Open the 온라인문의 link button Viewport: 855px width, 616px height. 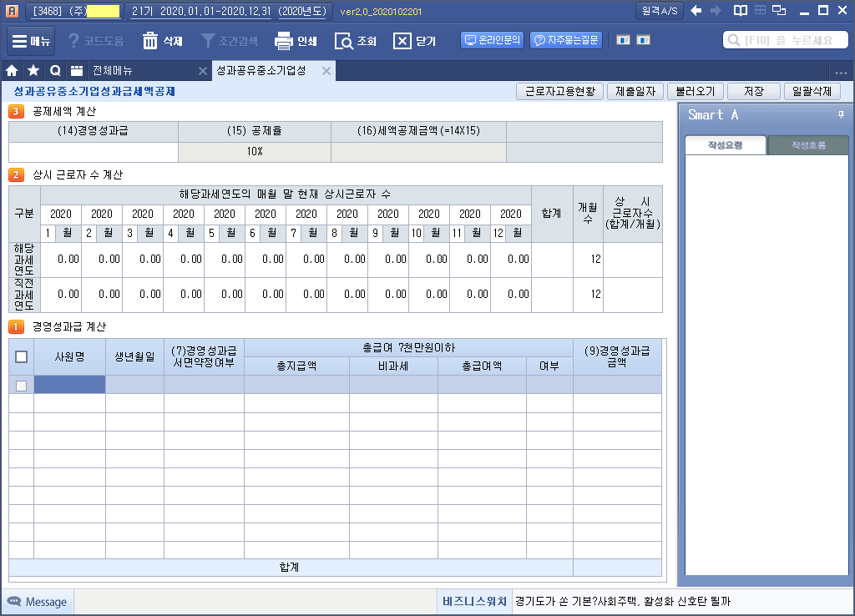pos(492,40)
